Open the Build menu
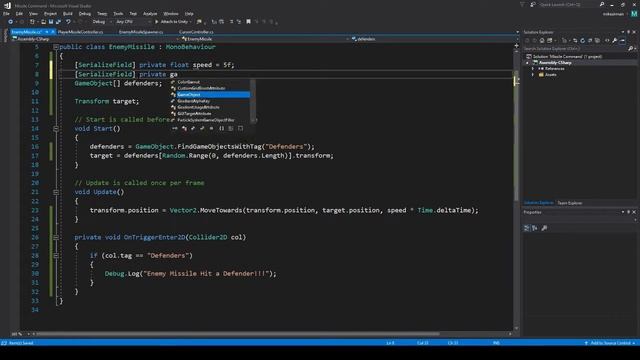 click(x=67, y=13)
